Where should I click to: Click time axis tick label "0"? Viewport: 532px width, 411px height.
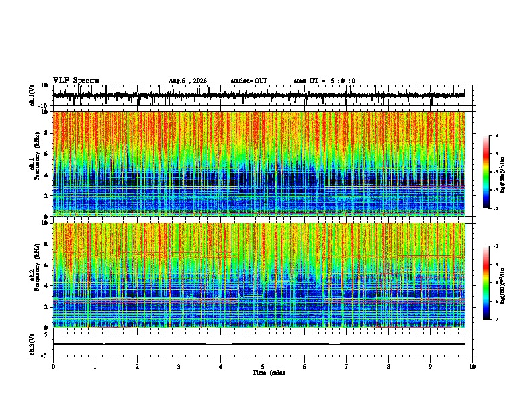click(53, 367)
